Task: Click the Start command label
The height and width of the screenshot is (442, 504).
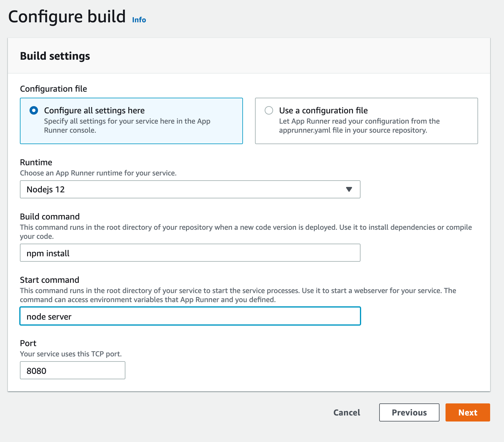Action: 49,280
